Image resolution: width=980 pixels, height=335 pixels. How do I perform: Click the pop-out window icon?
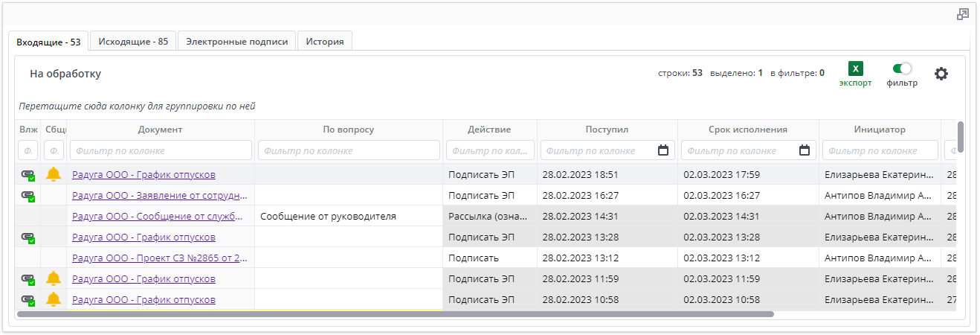[x=963, y=14]
